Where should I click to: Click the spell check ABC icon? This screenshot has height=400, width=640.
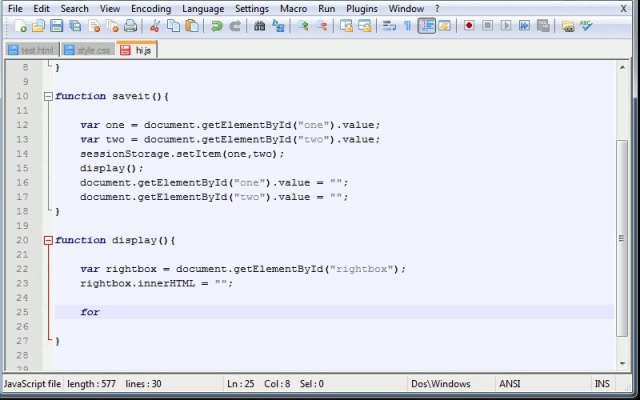[586, 26]
